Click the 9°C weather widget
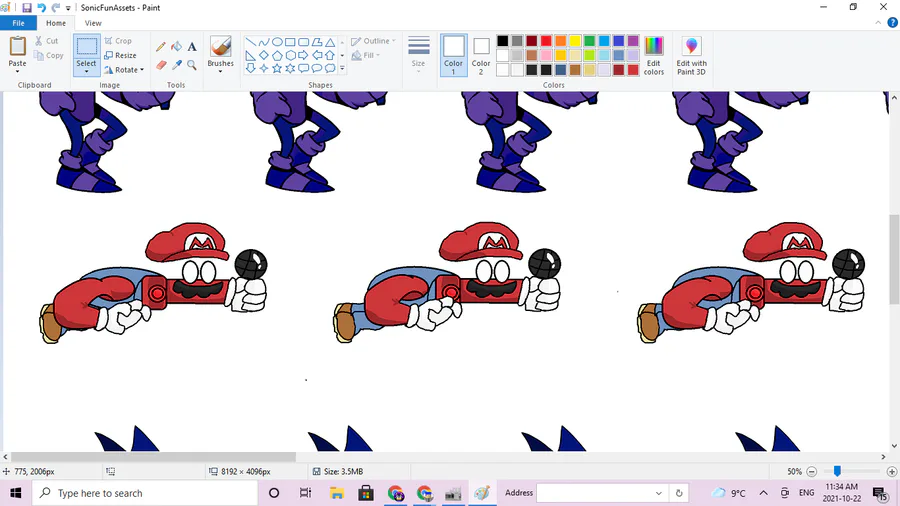 tap(729, 493)
